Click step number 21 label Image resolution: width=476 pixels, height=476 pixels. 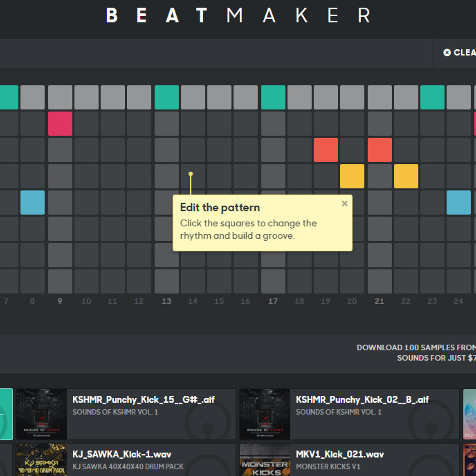tap(380, 301)
